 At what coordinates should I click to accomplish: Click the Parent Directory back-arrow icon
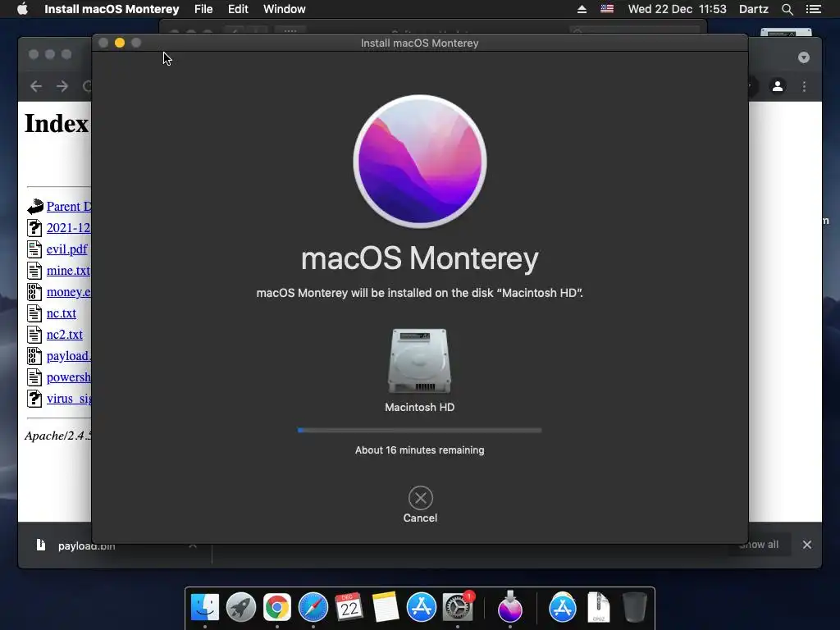click(35, 206)
